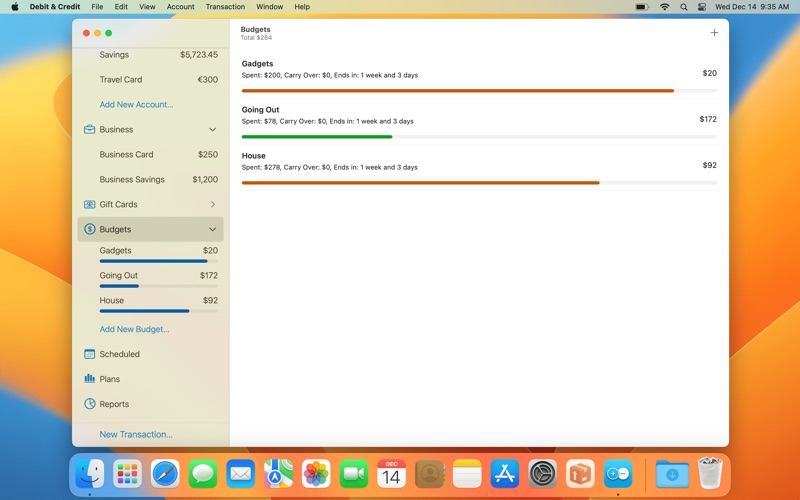This screenshot has width=800, height=500.
Task: Open the Transaction menu
Action: pyautogui.click(x=225, y=7)
